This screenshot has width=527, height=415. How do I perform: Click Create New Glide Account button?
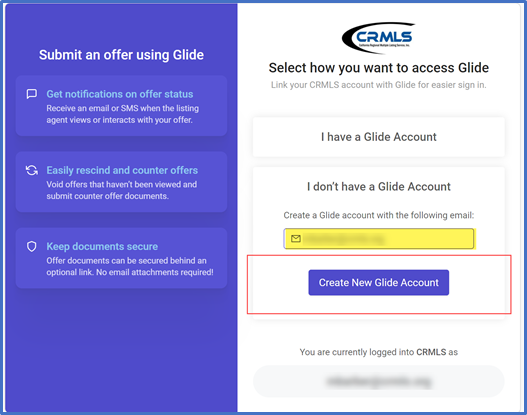tap(378, 283)
